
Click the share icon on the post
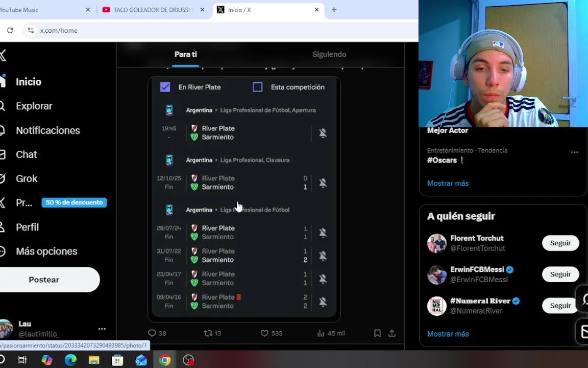(392, 333)
